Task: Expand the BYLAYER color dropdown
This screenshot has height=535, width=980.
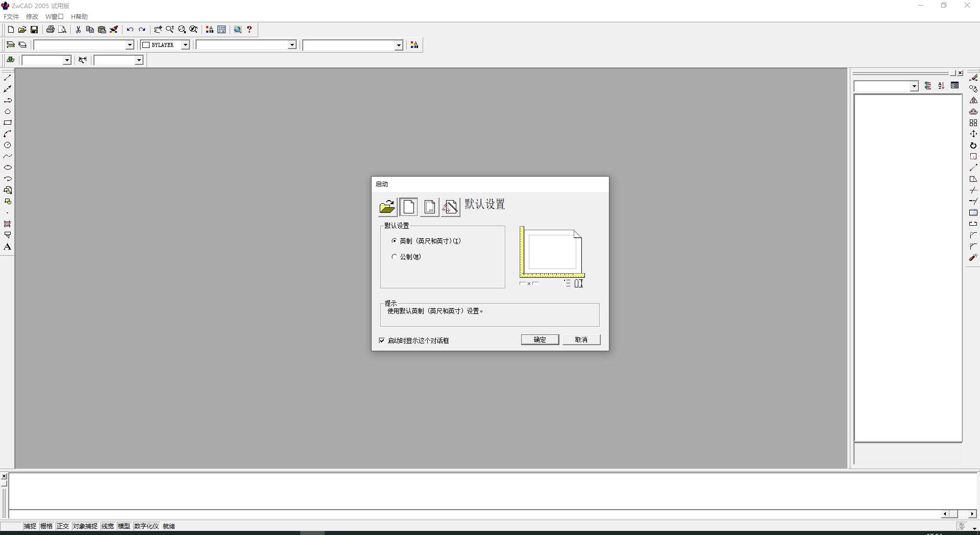Action: pyautogui.click(x=185, y=45)
